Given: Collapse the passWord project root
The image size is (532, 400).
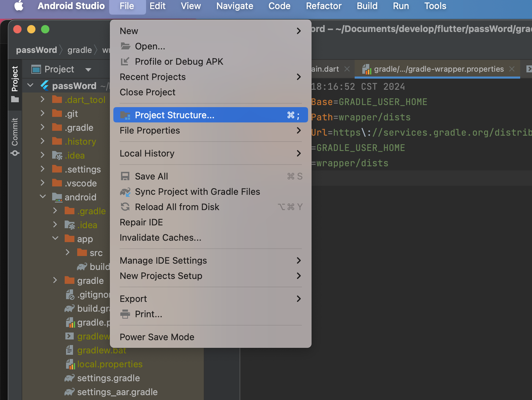Looking at the screenshot, I should point(30,85).
